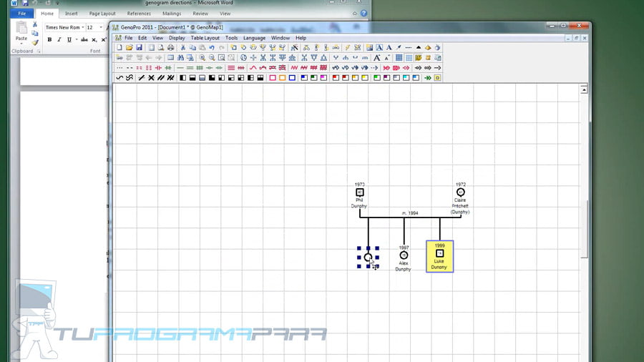This screenshot has width=644, height=362.
Task: Click the red triple line fused relationship icon
Action: click(231, 68)
